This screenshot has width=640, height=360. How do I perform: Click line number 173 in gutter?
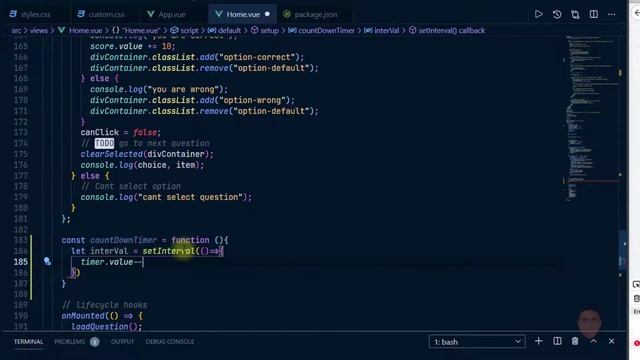[20, 132]
